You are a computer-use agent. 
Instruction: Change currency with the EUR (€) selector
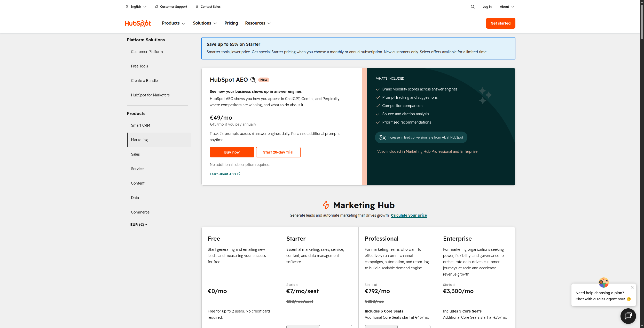click(139, 225)
